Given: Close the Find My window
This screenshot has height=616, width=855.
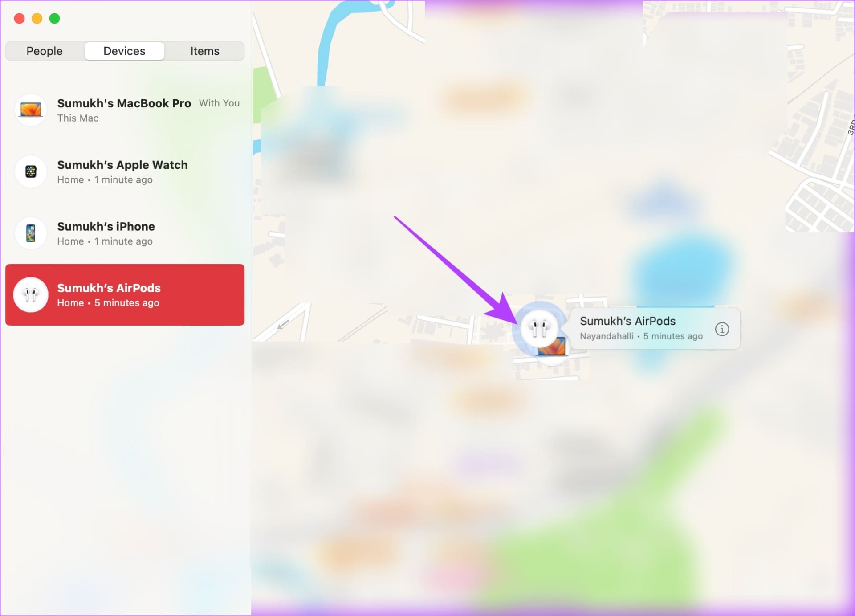Looking at the screenshot, I should point(19,19).
